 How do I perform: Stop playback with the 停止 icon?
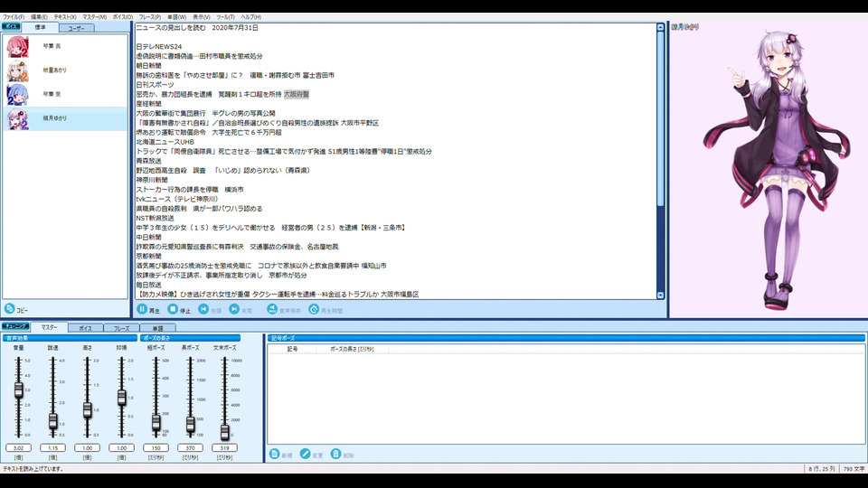[x=174, y=309]
